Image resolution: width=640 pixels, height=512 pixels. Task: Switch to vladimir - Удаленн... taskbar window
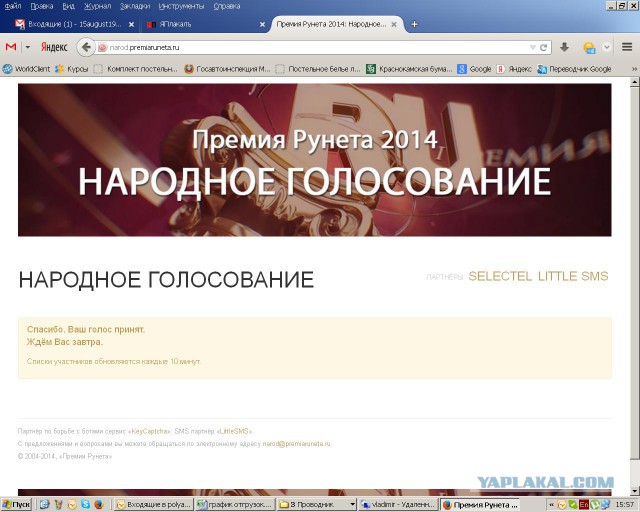click(398, 505)
